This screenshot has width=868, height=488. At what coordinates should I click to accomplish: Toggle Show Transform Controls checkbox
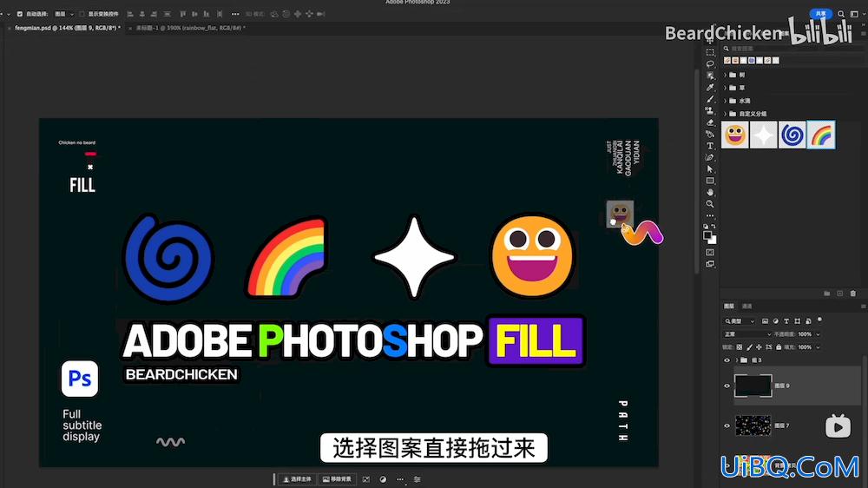82,14
